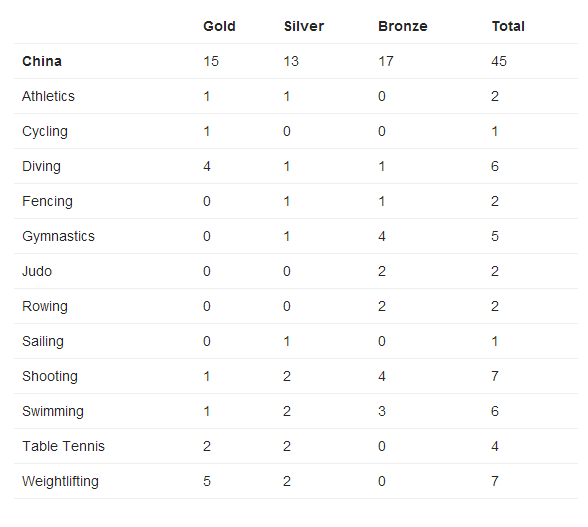The width and height of the screenshot is (588, 527).
Task: Select the Rowing row label
Action: click(x=45, y=306)
